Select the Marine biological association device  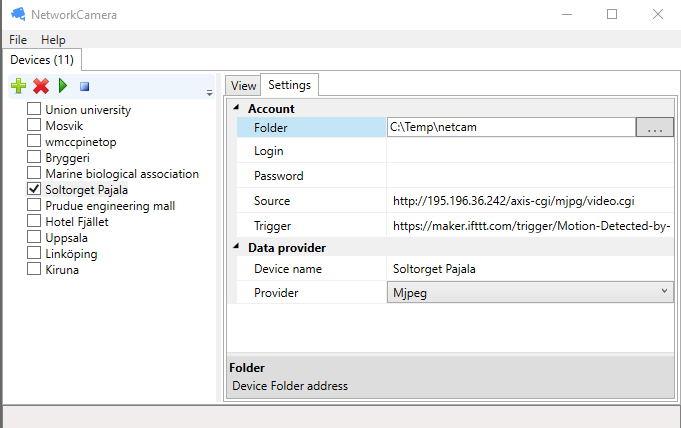click(121, 173)
